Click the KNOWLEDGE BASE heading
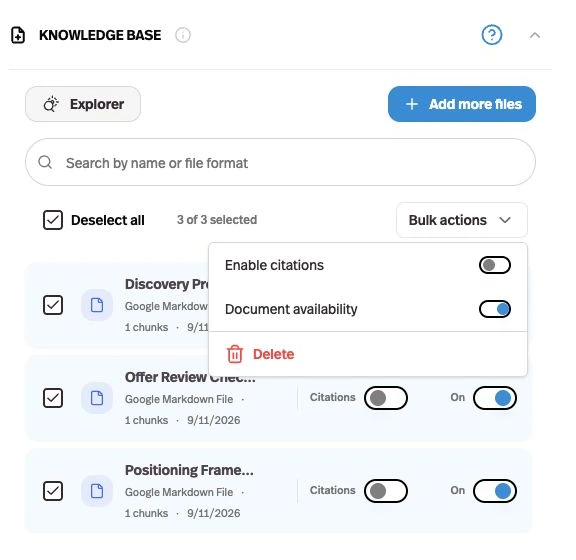Screen dimensions: 576x560 (100, 35)
